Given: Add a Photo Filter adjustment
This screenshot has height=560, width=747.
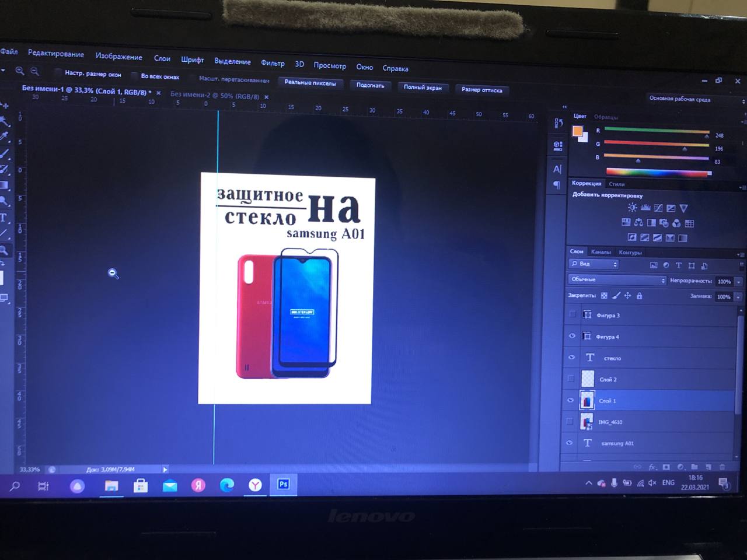Looking at the screenshot, I should pos(664,223).
